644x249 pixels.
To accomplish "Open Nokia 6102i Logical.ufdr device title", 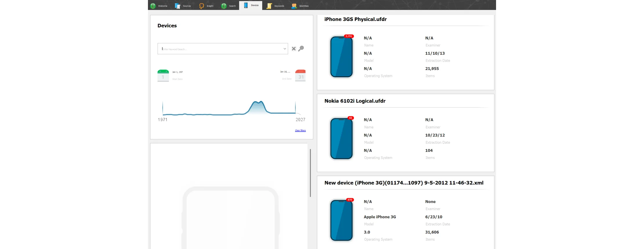I will (355, 101).
